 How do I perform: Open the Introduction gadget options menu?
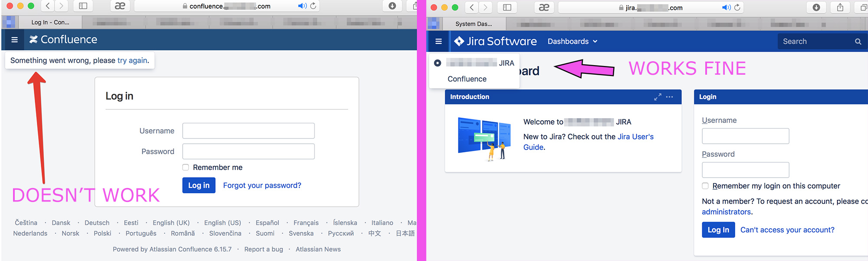point(670,97)
